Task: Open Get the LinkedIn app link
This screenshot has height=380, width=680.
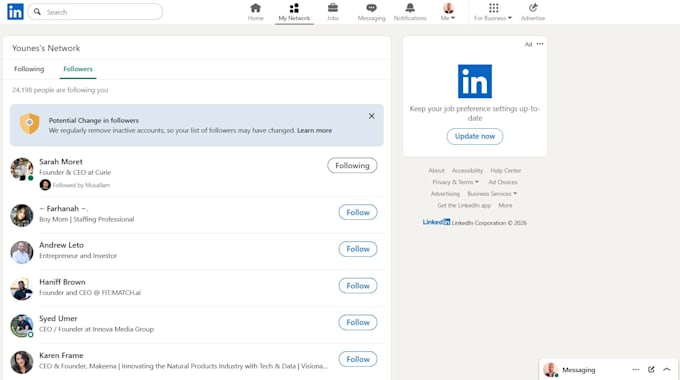Action: pos(464,205)
